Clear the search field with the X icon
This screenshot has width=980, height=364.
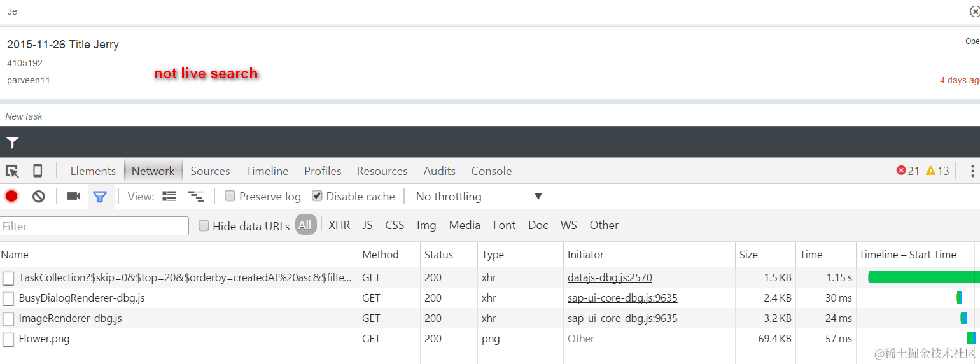click(x=975, y=11)
